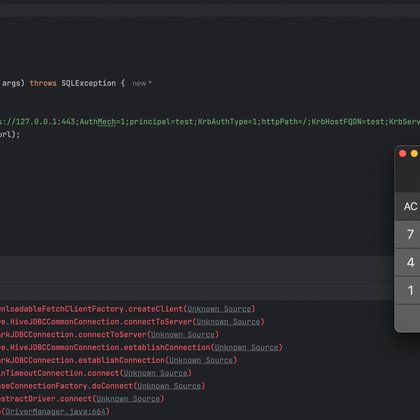The width and height of the screenshot is (420, 420).
Task: Click 'KrbAuthType=1' in the connection string
Action: [227, 122]
